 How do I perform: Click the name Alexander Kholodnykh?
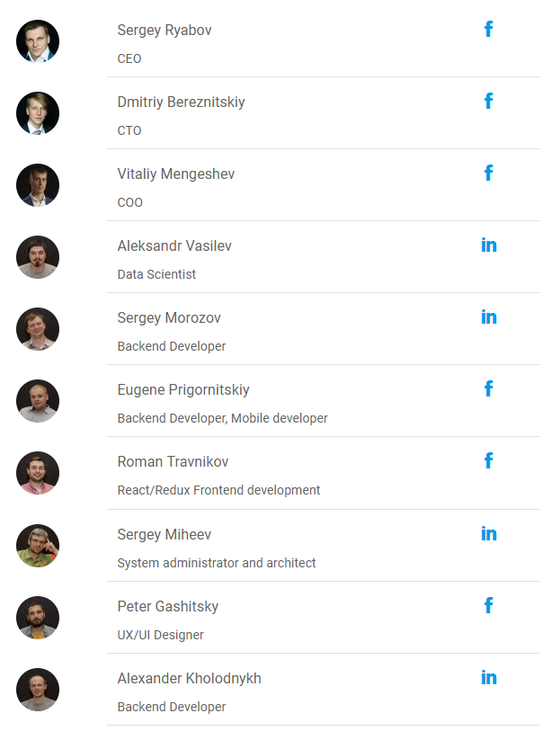coord(190,679)
